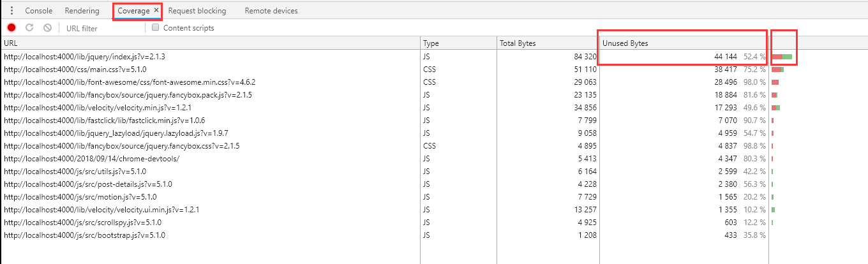Click inside the URL filter field

point(102,28)
